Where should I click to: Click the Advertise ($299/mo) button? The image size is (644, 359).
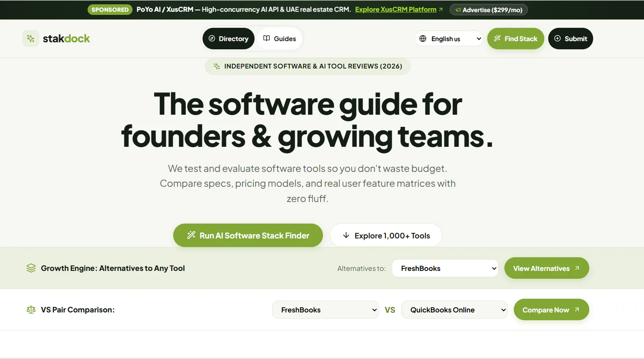click(488, 10)
